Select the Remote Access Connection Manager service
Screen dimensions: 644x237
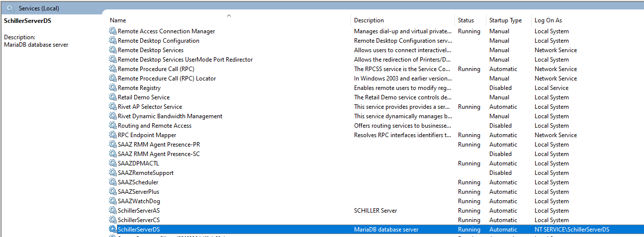click(167, 31)
